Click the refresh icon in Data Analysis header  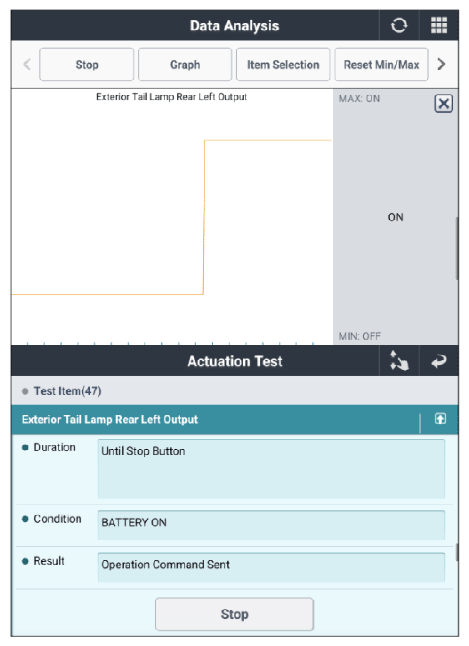(x=399, y=26)
